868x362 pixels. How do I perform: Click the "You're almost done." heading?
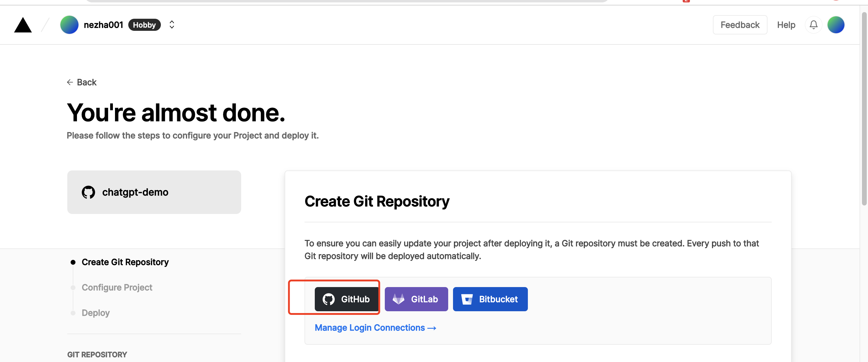[x=176, y=112]
